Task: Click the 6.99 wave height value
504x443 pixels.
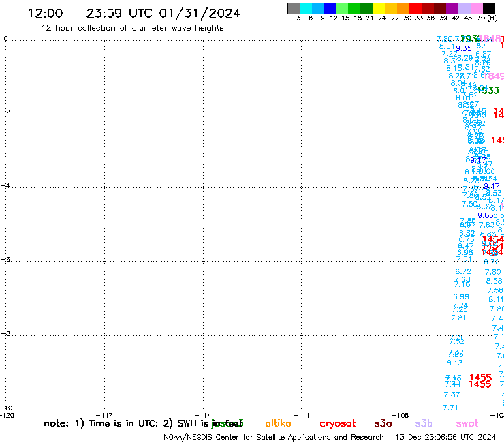Action: pos(461,296)
